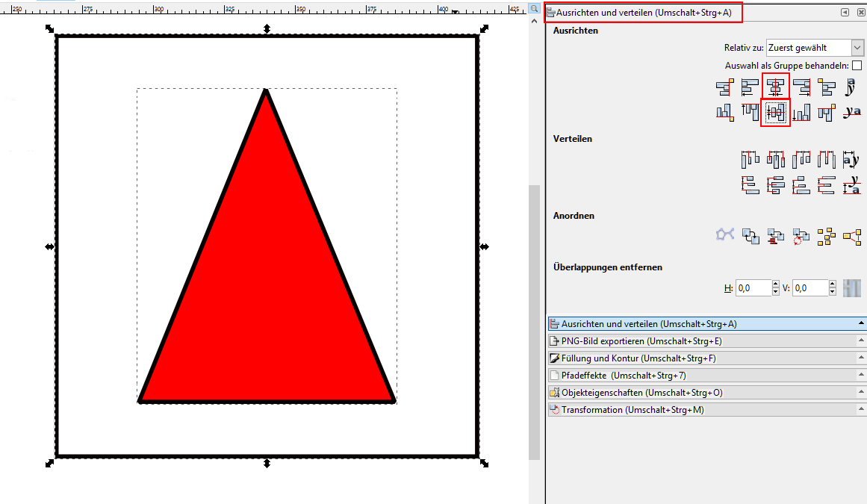Expand arrow on 'PNG-Bild exportieren' row
The image size is (867, 504).
[x=862, y=340]
